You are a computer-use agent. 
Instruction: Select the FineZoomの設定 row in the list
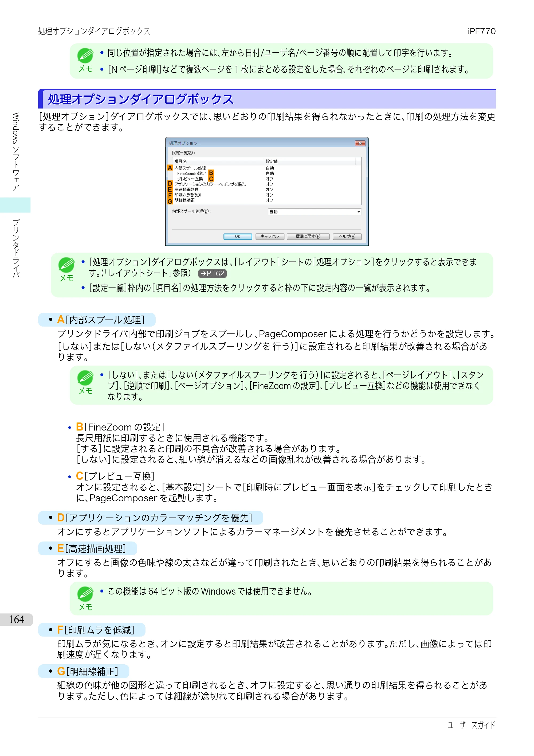coord(266,173)
